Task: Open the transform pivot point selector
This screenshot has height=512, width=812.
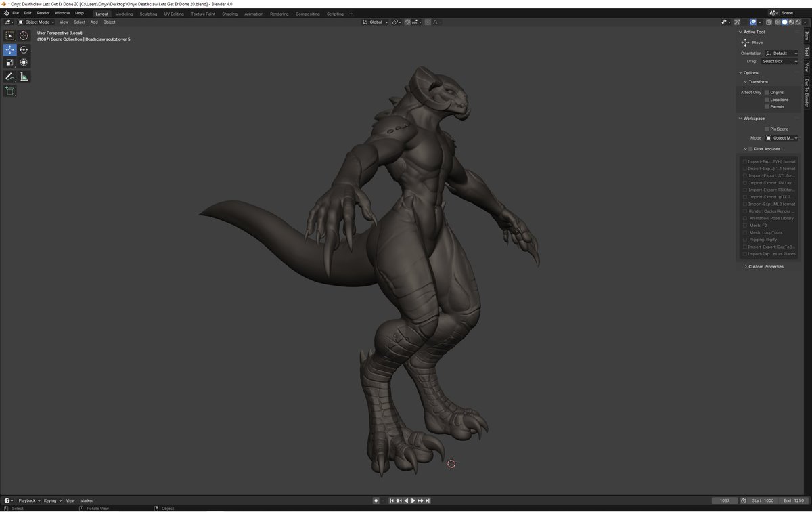Action: tap(397, 22)
